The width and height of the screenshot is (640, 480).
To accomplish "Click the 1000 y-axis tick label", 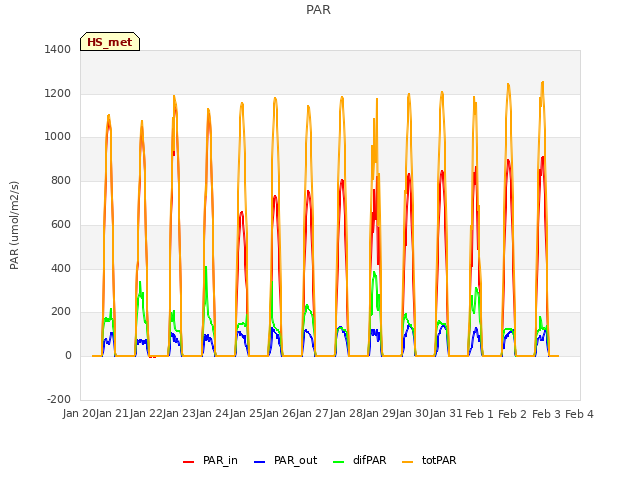I will (x=58, y=137).
